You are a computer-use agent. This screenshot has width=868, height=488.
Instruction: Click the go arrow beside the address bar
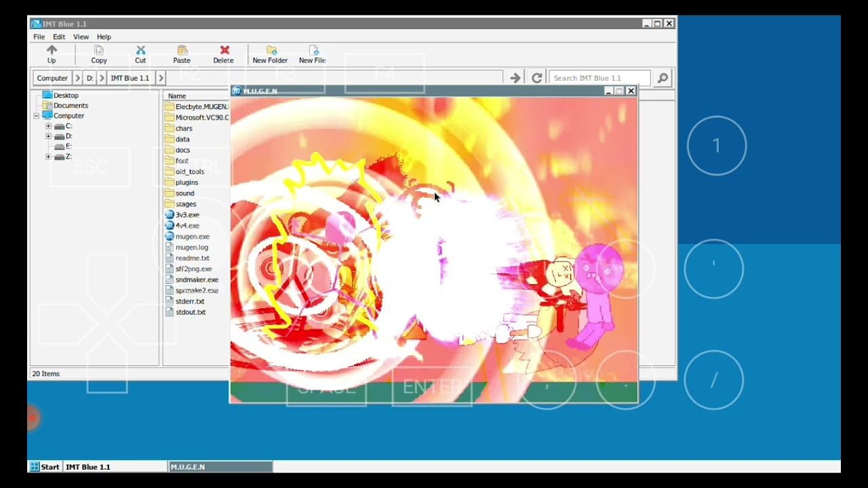pyautogui.click(x=515, y=78)
